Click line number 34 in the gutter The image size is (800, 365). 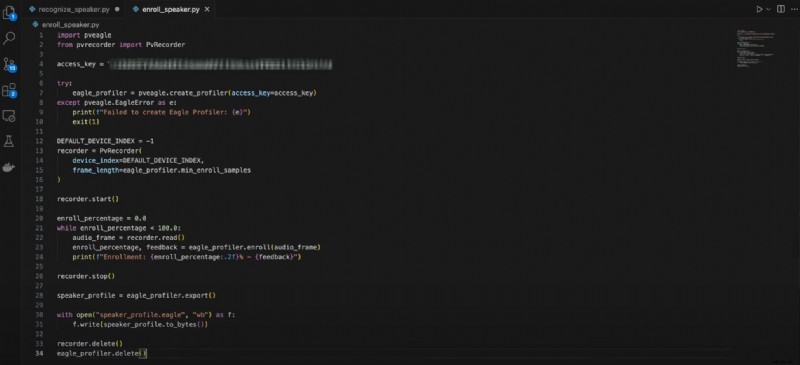(40, 353)
